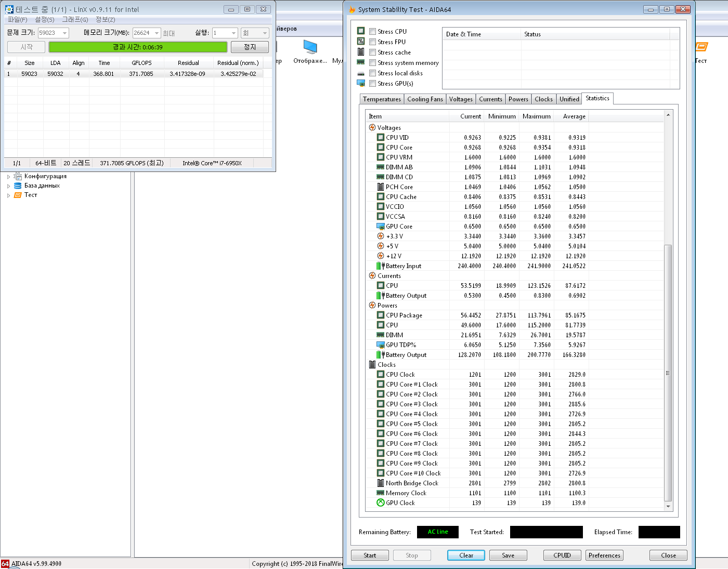
Task: Open the Preferences button
Action: 604,555
